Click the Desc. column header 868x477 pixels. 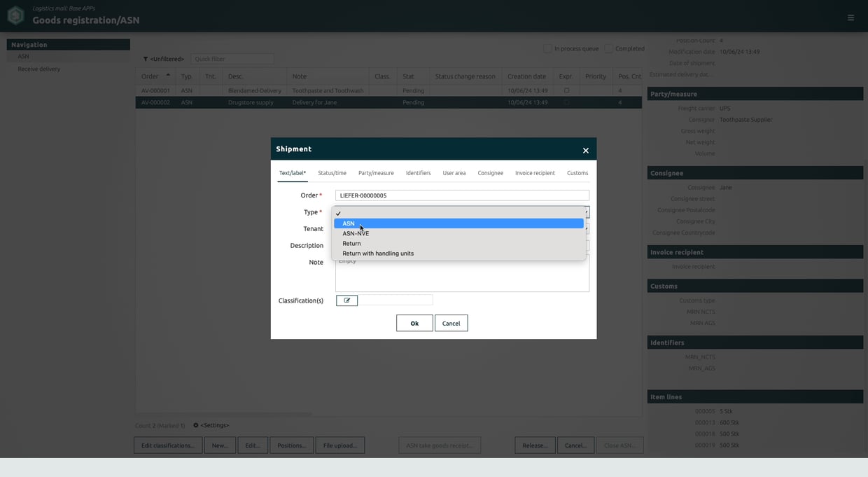[x=255, y=76]
